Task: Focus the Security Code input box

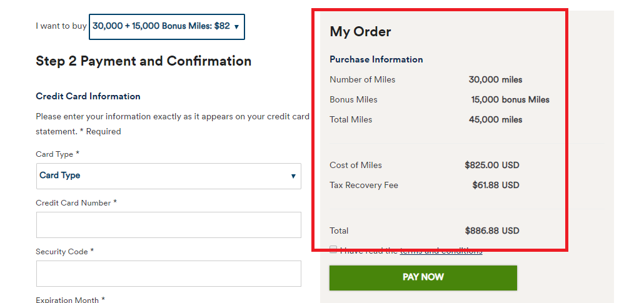Action: (x=168, y=273)
